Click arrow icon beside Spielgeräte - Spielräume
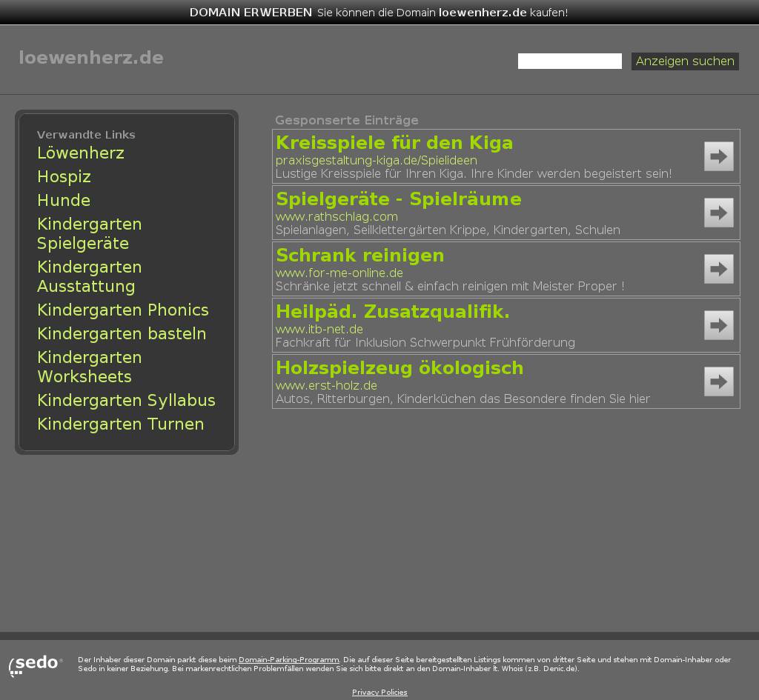 (718, 213)
